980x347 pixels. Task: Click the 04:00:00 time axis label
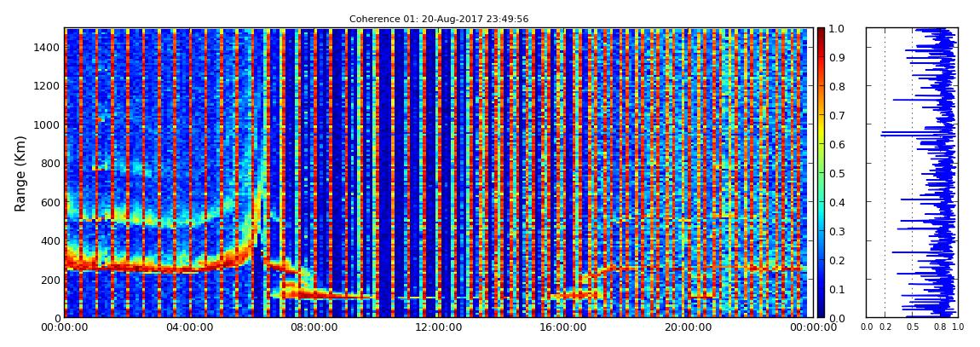point(188,327)
